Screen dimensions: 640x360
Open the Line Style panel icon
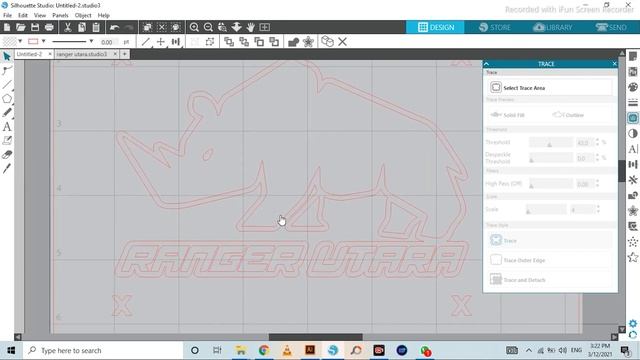tap(633, 102)
